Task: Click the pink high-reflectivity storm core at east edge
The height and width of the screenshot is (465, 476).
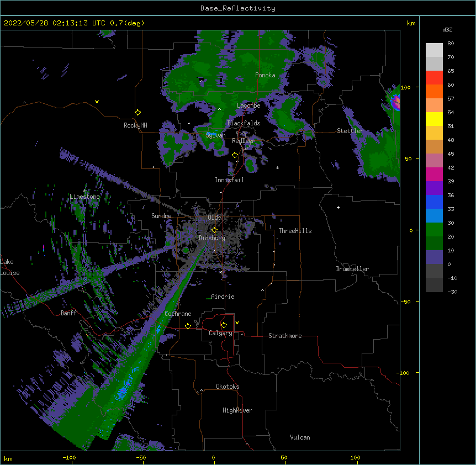Action: point(396,102)
